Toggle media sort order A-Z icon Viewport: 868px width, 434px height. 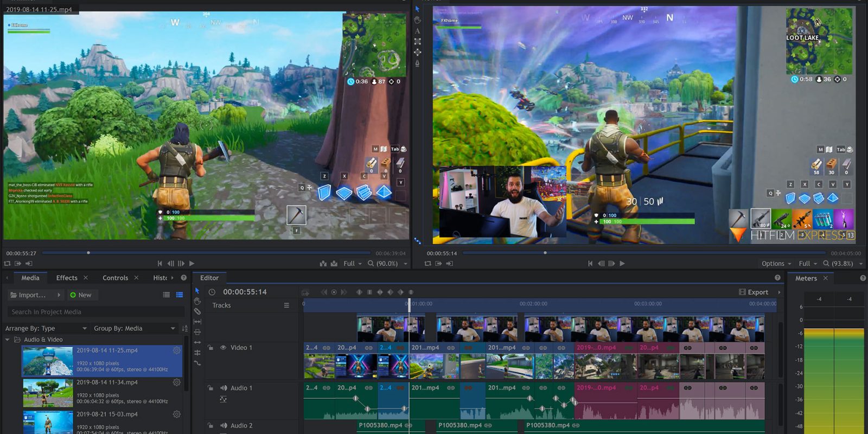pyautogui.click(x=185, y=328)
